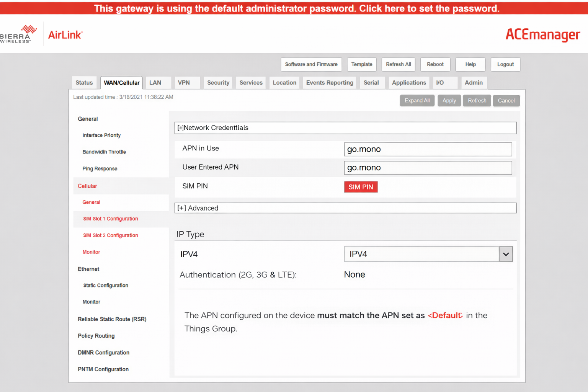Go to the Events Reporting tab
This screenshot has width=588, height=392.
[329, 83]
